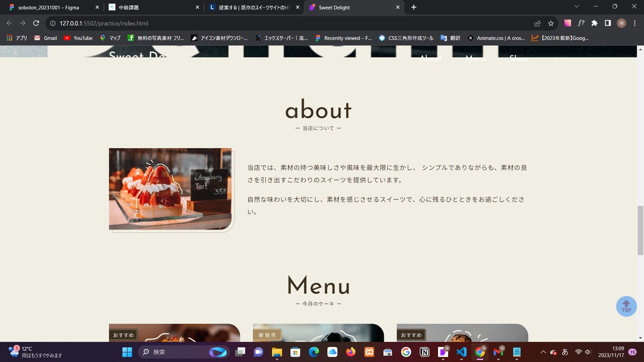This screenshot has height=362, width=644.
Task: Open the tab search chevron
Action: [576, 7]
